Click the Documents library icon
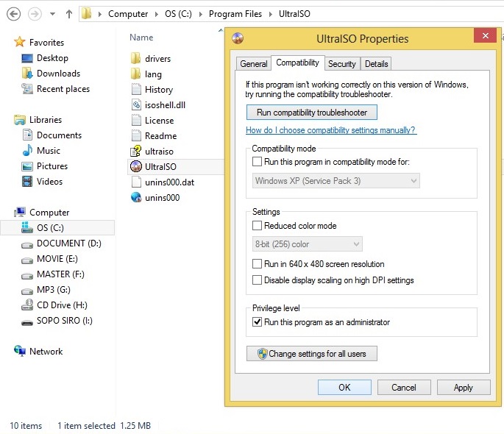This screenshot has height=434, width=504. 27,135
